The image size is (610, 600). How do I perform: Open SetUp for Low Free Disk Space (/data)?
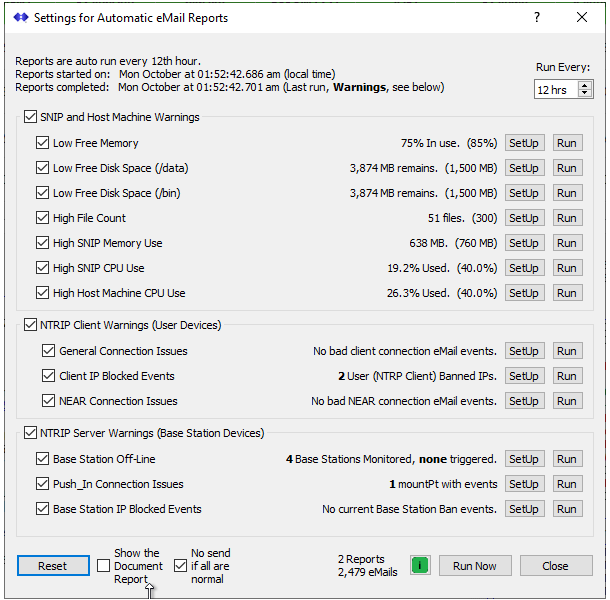click(523, 168)
